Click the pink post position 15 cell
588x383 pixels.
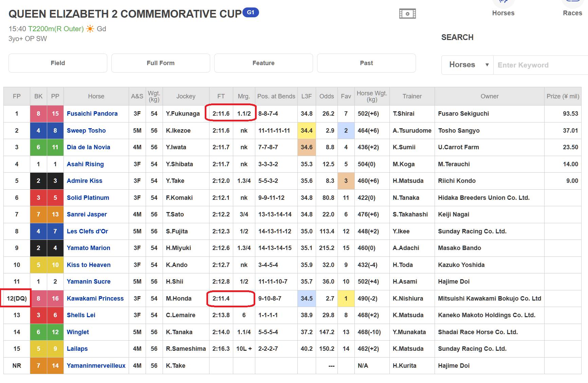[55, 114]
